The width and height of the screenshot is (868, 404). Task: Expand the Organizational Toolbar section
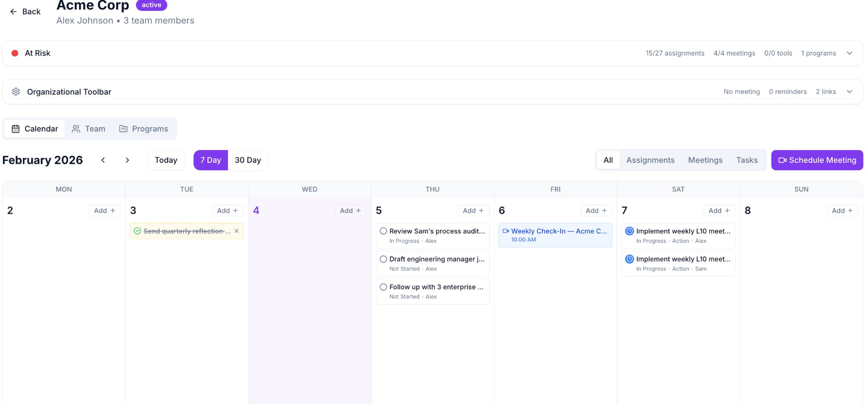pyautogui.click(x=849, y=92)
